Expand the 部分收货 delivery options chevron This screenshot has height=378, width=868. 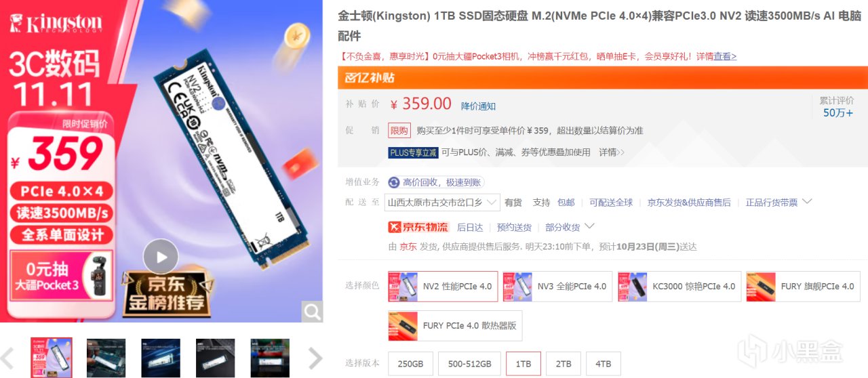click(589, 226)
